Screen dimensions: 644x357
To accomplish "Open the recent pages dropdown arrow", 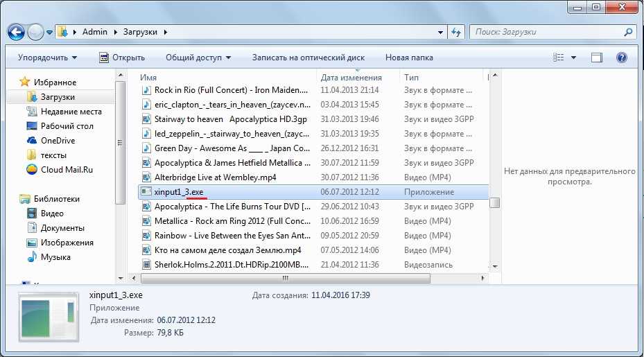I will [49, 32].
